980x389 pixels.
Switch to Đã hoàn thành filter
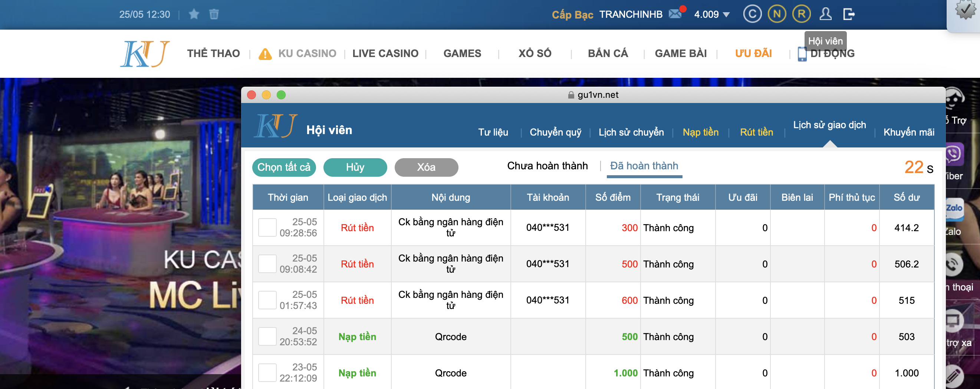pyautogui.click(x=644, y=166)
